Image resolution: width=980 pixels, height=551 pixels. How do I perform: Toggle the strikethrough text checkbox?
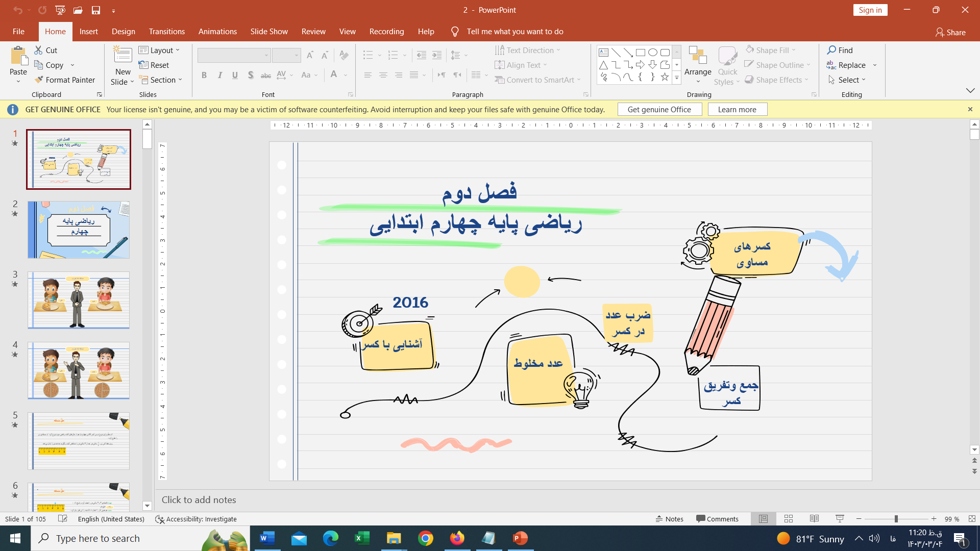[266, 74]
